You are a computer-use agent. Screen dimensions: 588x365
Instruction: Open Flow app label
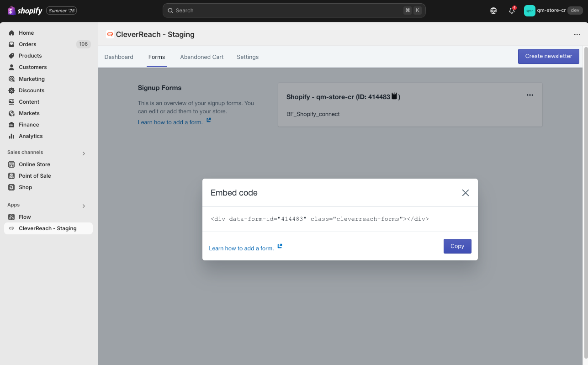click(25, 217)
